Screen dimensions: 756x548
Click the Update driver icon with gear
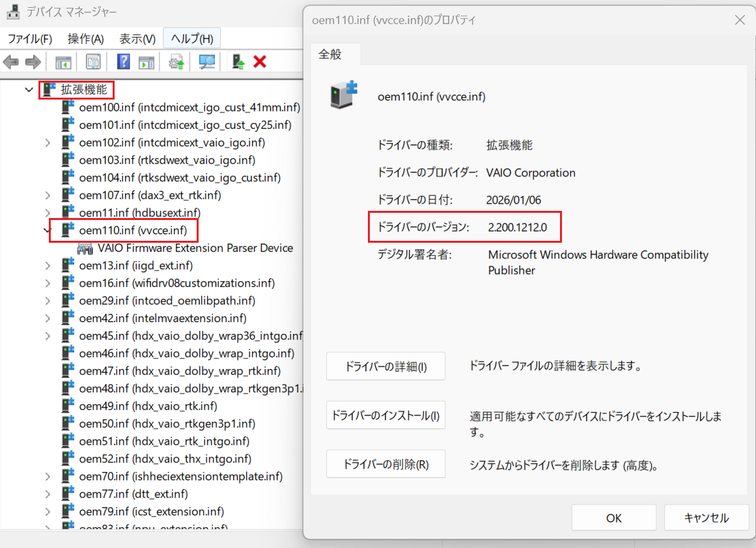click(x=176, y=62)
